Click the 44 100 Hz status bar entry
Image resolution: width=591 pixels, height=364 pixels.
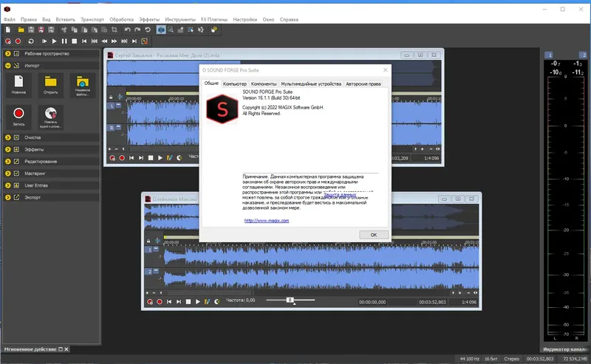click(x=469, y=359)
